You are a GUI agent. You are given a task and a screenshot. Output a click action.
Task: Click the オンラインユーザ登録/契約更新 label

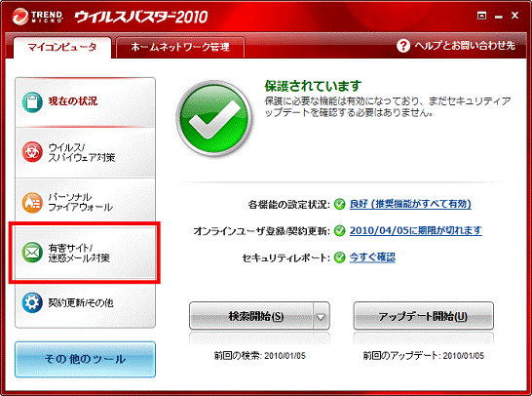click(261, 231)
